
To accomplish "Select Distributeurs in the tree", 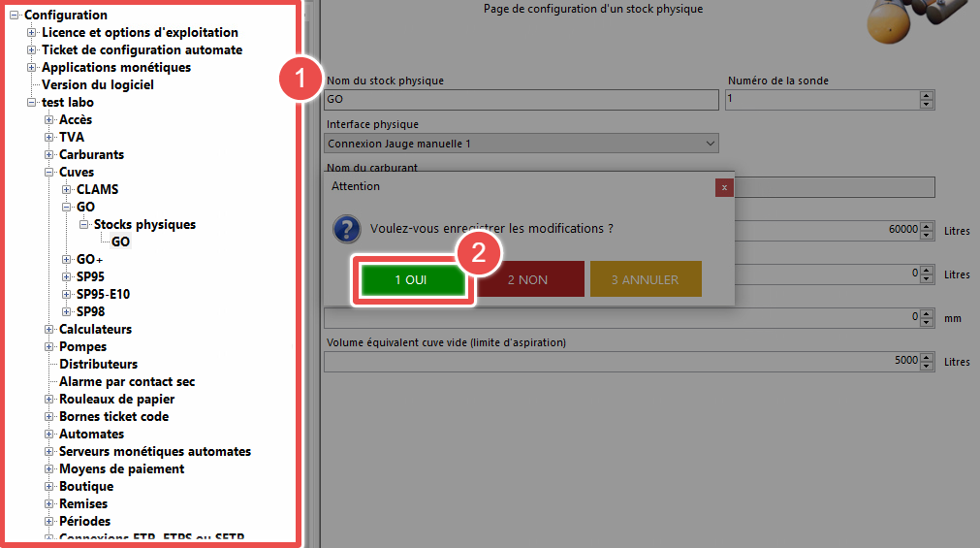I will (x=98, y=364).
